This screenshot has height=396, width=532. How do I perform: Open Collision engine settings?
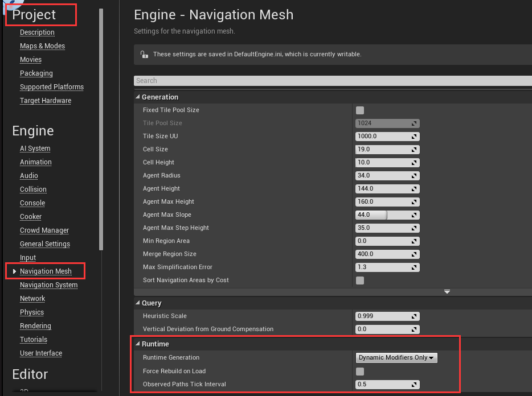[33, 189]
